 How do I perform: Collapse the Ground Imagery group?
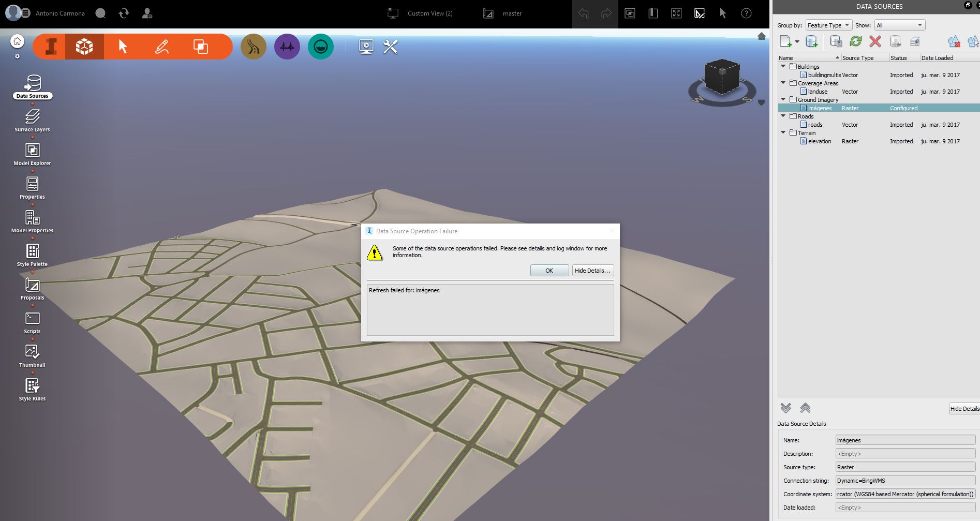(783, 99)
